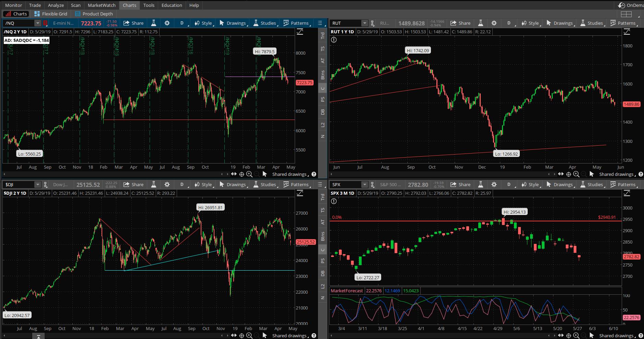Toggle the L2 sidebar panel on /NQ chart
Image resolution: width=644 pixels, height=339 pixels.
(323, 124)
